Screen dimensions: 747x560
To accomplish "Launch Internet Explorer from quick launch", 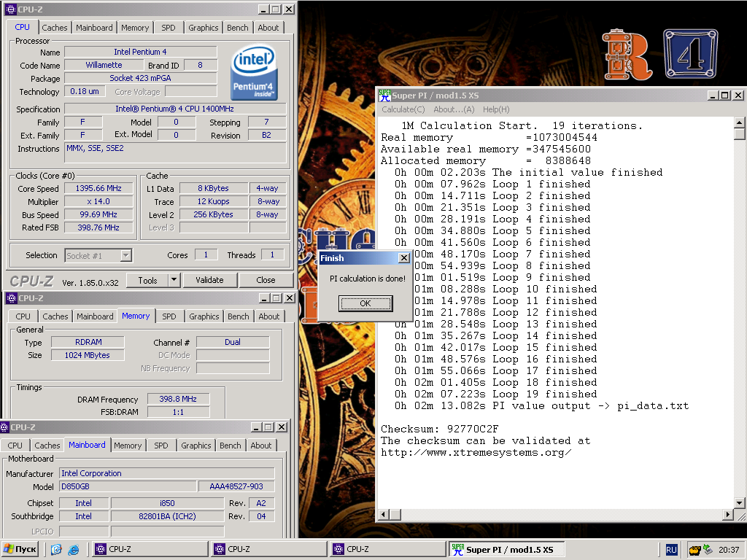I will (74, 550).
